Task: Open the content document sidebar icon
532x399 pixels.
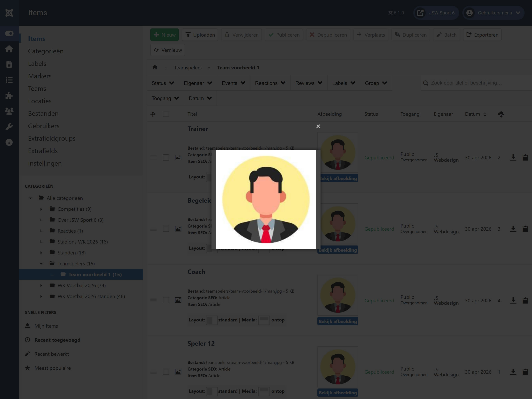Action: 9,64
